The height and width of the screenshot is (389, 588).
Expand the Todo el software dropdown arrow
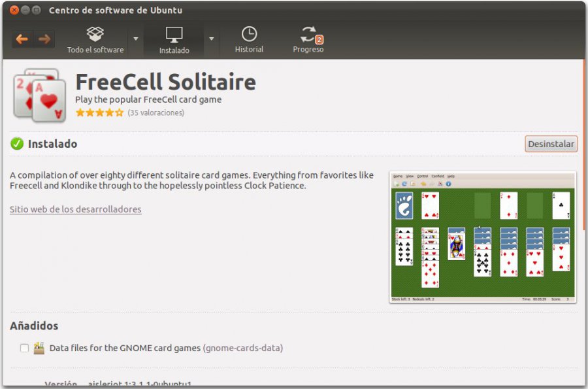pyautogui.click(x=136, y=39)
